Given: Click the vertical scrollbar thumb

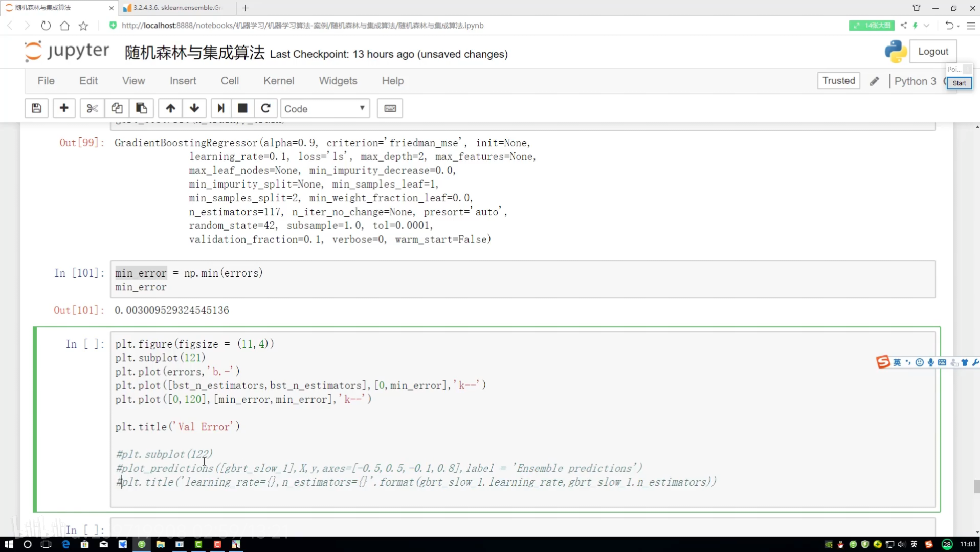Looking at the screenshot, I should click(976, 486).
